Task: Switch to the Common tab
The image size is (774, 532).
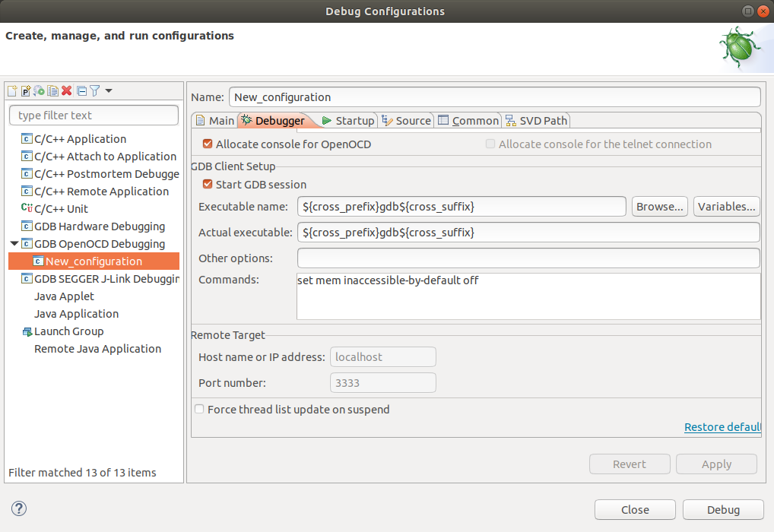Action: [x=468, y=120]
